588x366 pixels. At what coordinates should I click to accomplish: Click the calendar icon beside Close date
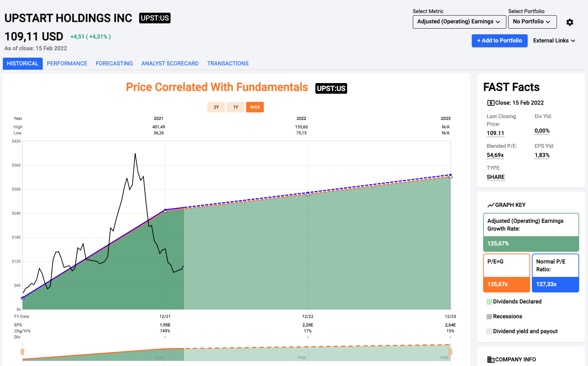tap(491, 103)
